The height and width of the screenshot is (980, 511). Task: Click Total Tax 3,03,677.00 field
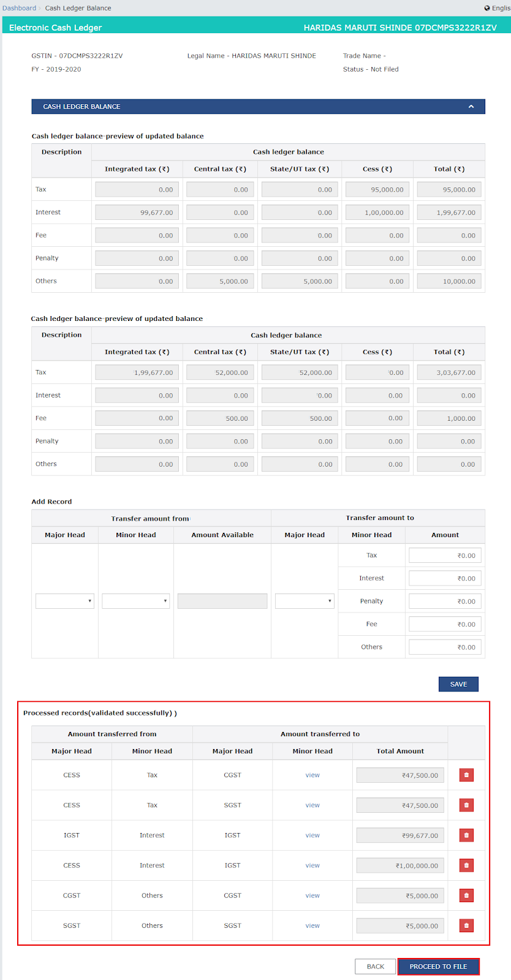pos(449,372)
